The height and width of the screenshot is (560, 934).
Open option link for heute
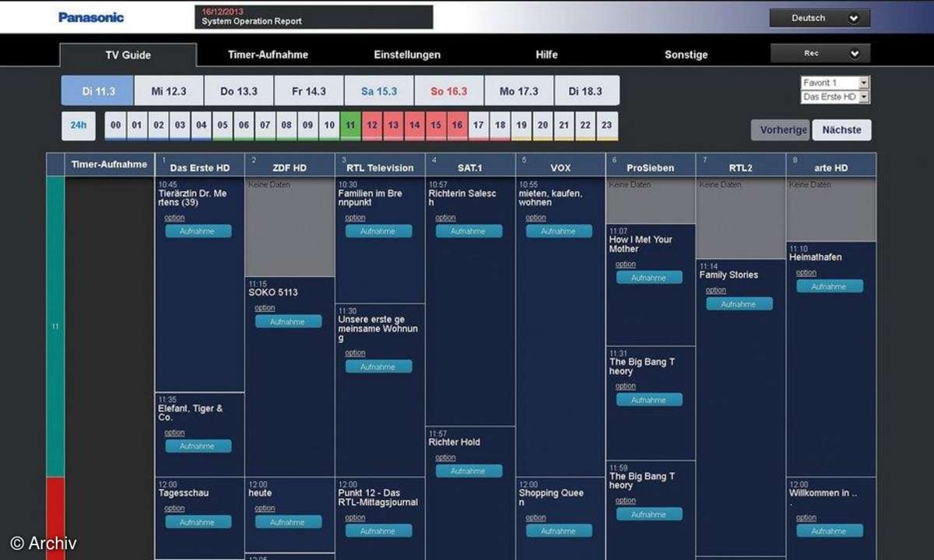265,508
